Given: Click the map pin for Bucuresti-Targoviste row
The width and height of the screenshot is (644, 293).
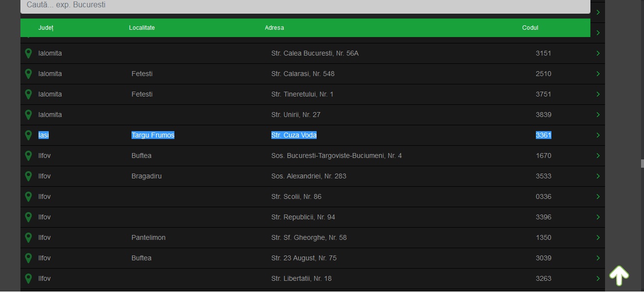Looking at the screenshot, I should pos(28,156).
